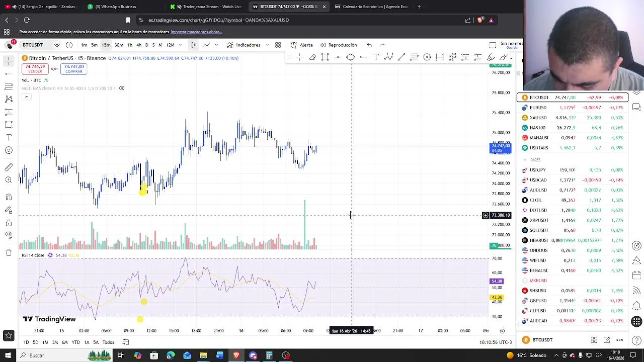The image size is (644, 362).
Task: Open BTCUSDT details more options dots
Action: (x=620, y=340)
